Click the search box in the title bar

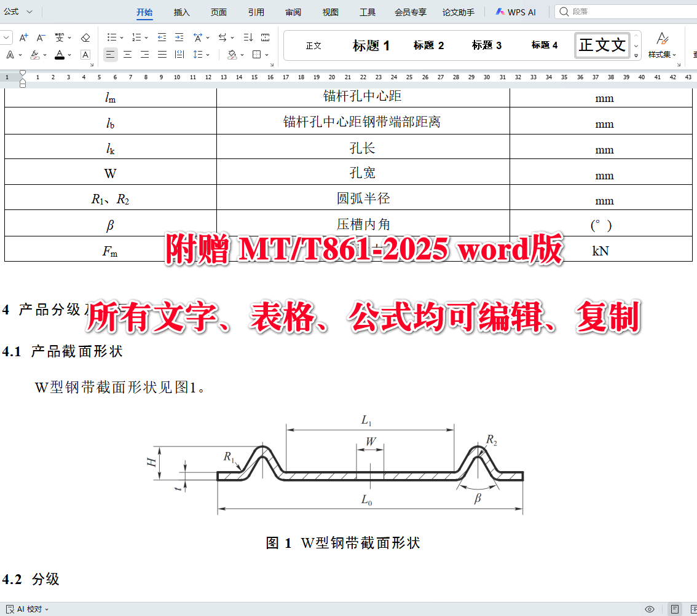coord(626,12)
